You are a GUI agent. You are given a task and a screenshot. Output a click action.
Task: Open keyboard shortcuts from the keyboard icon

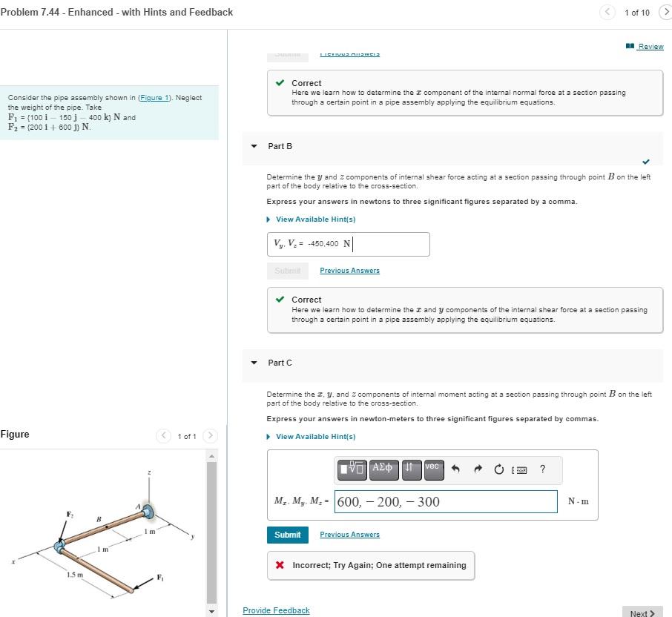[519, 469]
